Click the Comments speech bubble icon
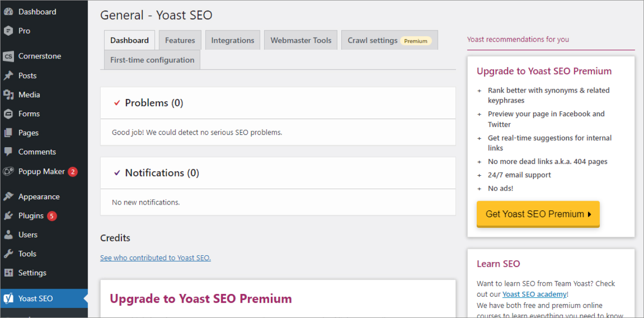The width and height of the screenshot is (644, 318). pos(8,152)
